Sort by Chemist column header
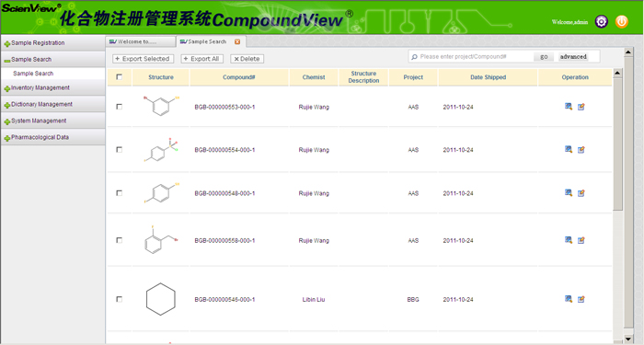This screenshot has width=644, height=345. click(314, 77)
